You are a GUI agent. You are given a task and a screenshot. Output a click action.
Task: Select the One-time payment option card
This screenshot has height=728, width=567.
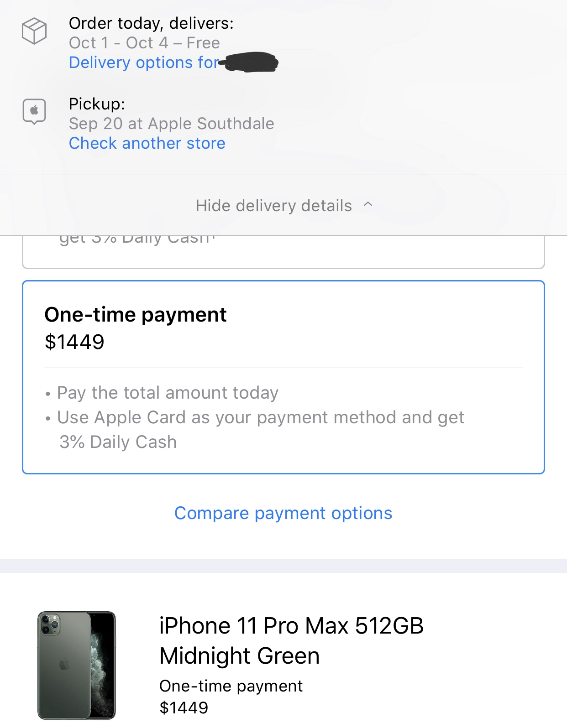pos(283,377)
